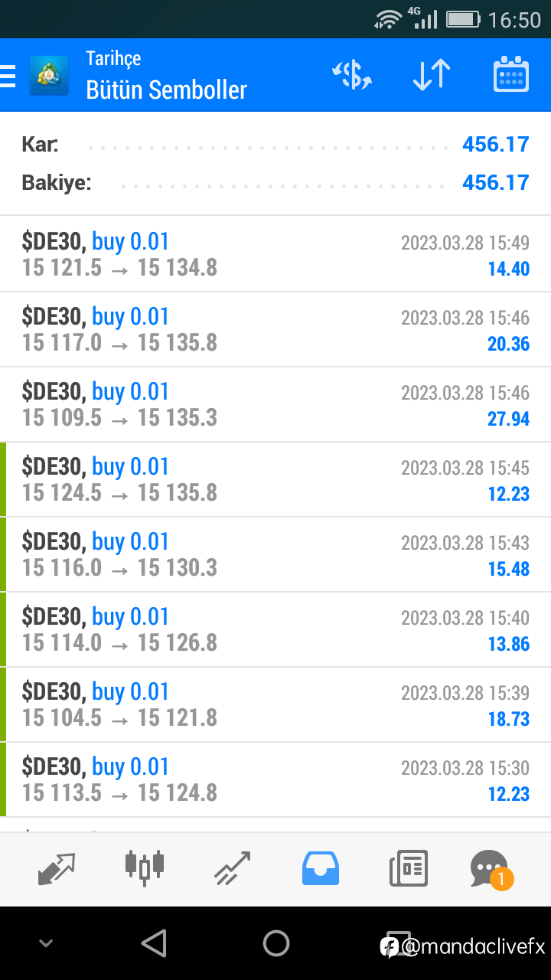Open the symbol filter dollar icon
Screen dimensions: 551x980
pos(352,75)
